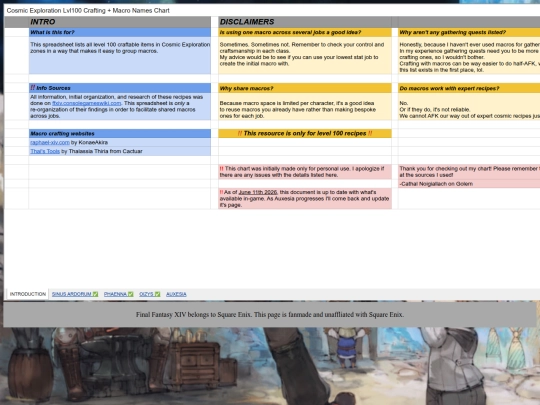Open the raphael-xiv.com link
The height and width of the screenshot is (405, 540).
[x=50, y=142]
